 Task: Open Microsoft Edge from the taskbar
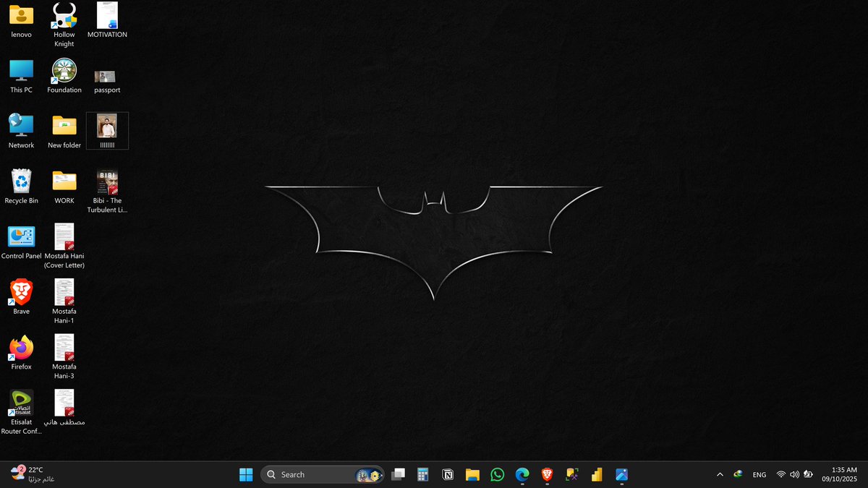522,474
